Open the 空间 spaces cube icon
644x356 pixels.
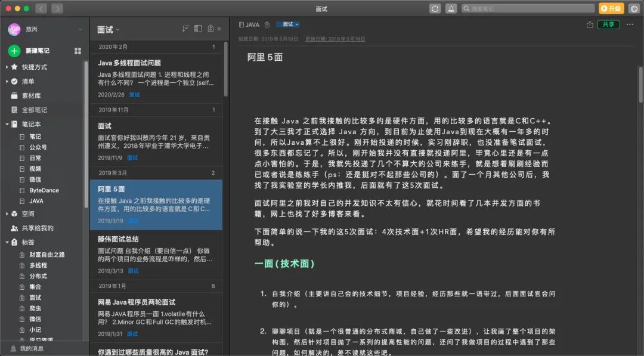tap(14, 213)
